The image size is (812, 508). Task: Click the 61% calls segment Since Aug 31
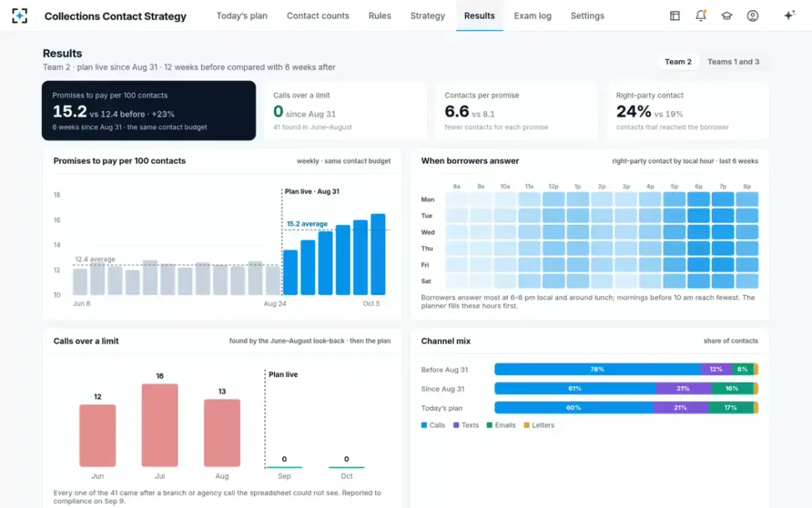point(574,389)
